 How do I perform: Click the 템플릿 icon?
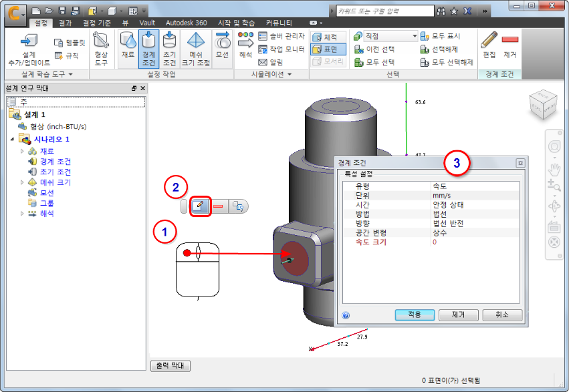coord(58,43)
